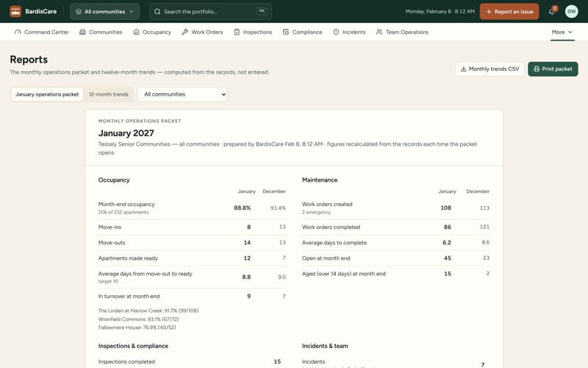Open Work Orders page
Image resolution: width=588 pixels, height=368 pixels.
[203, 32]
